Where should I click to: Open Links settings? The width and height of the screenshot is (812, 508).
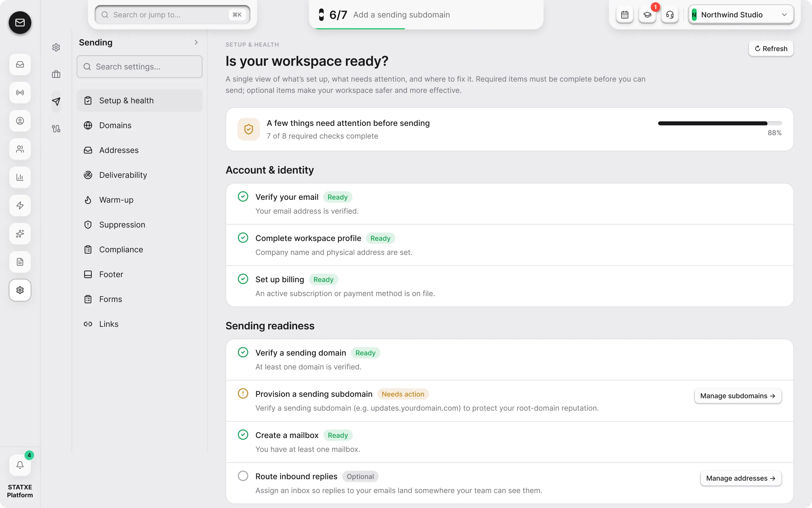click(140, 324)
